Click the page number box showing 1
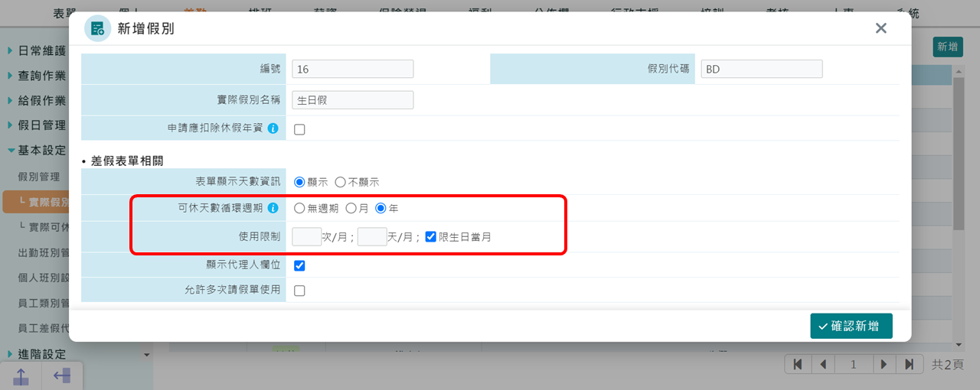 pyautogui.click(x=854, y=364)
